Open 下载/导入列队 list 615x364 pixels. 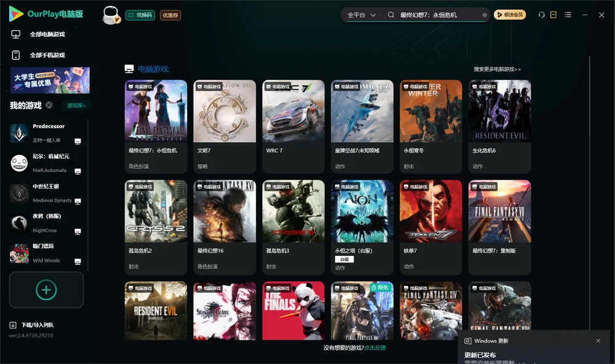pos(38,325)
